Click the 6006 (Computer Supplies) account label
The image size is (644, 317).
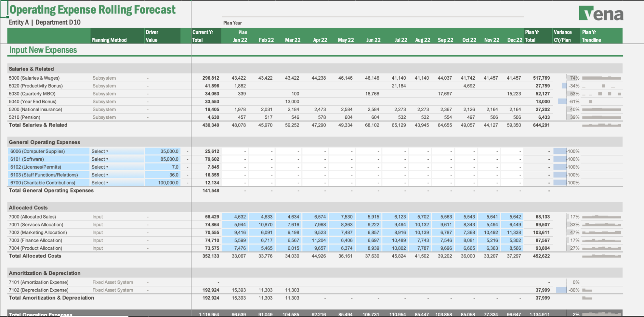(x=37, y=151)
